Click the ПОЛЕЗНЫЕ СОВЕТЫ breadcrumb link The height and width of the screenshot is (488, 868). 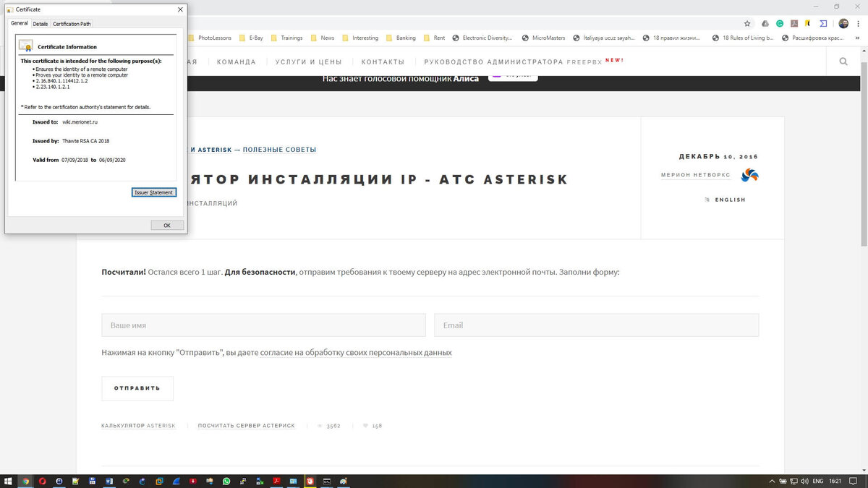(279, 150)
